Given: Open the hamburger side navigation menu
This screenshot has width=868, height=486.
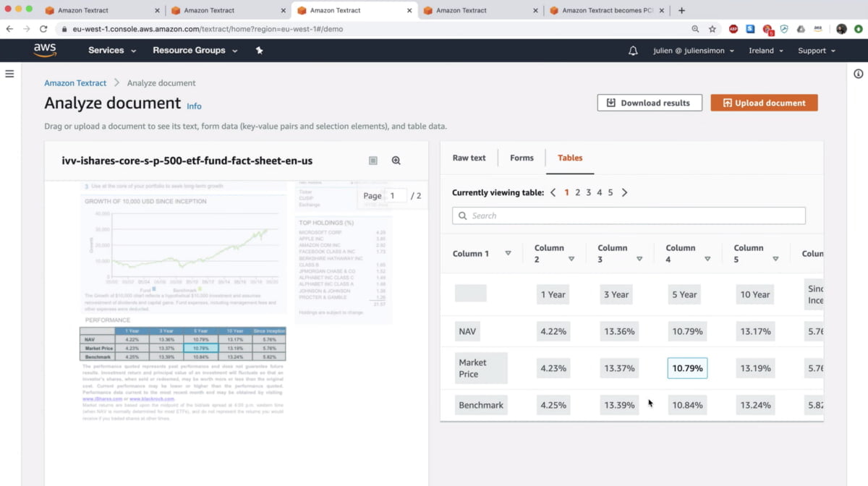Looking at the screenshot, I should tap(9, 74).
